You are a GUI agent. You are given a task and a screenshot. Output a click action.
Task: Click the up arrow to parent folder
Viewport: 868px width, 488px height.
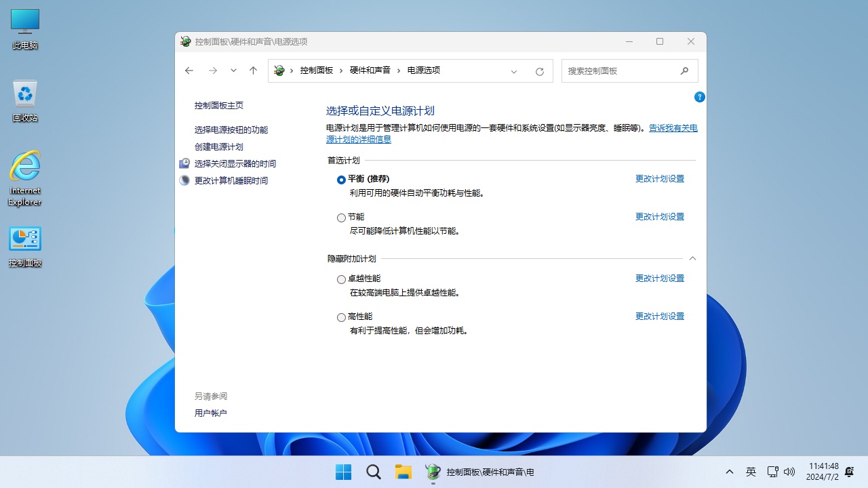click(x=253, y=70)
